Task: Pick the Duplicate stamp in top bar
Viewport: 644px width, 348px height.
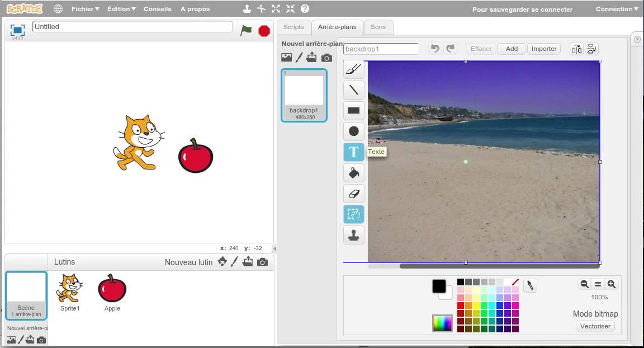Action: (247, 8)
